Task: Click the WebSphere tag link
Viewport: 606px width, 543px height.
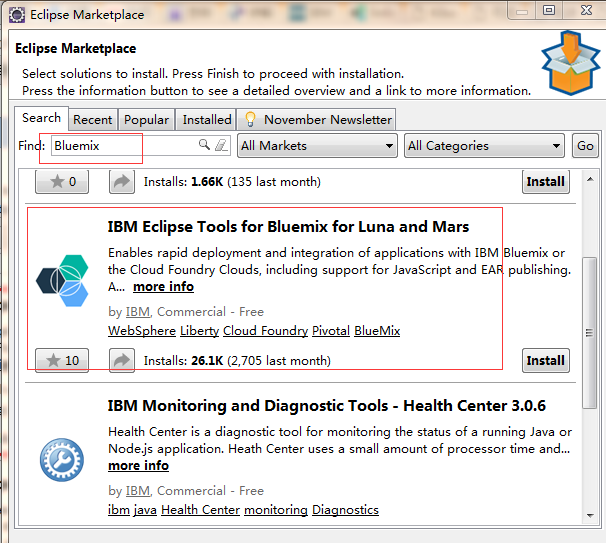Action: 142,331
